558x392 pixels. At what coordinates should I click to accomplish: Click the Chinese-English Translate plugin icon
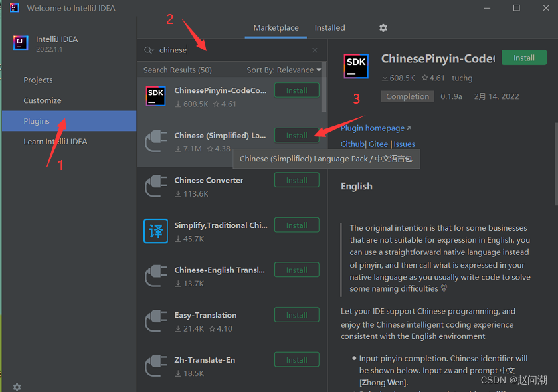coord(155,276)
